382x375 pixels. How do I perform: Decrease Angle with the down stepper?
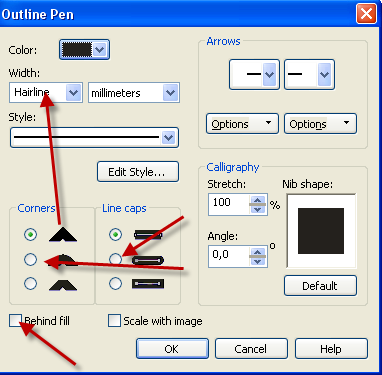257,261
